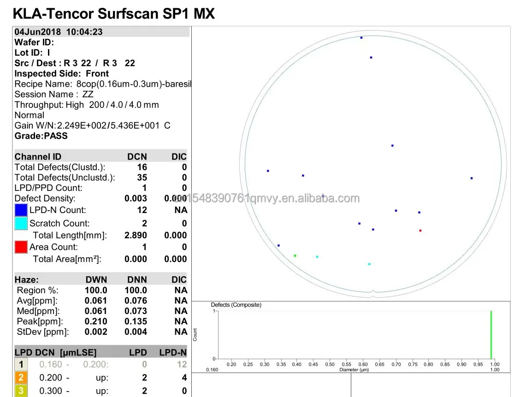Click the Gain W/N value line

pos(92,125)
